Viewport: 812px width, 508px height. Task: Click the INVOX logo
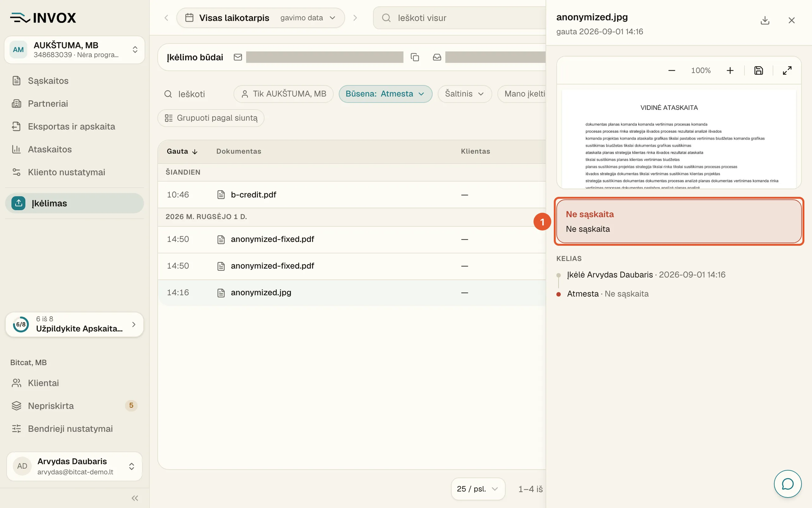pos(43,18)
